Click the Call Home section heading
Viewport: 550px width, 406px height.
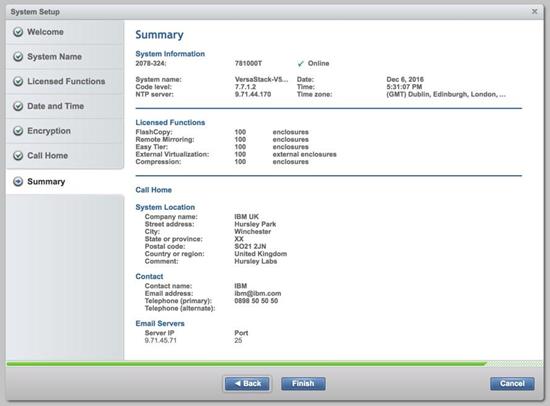(154, 190)
